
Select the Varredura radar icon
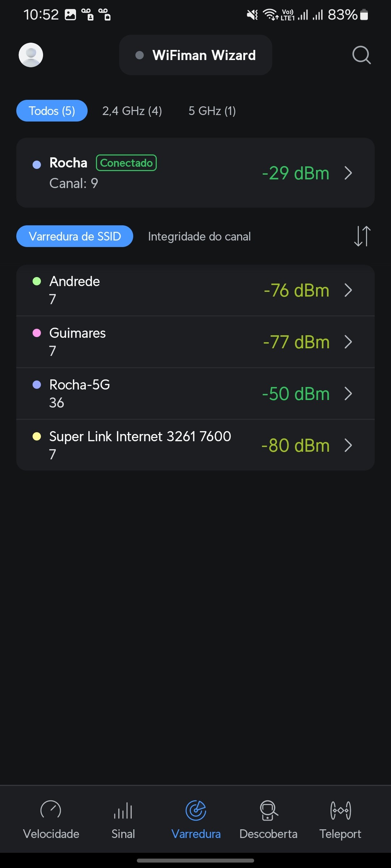coord(196,810)
